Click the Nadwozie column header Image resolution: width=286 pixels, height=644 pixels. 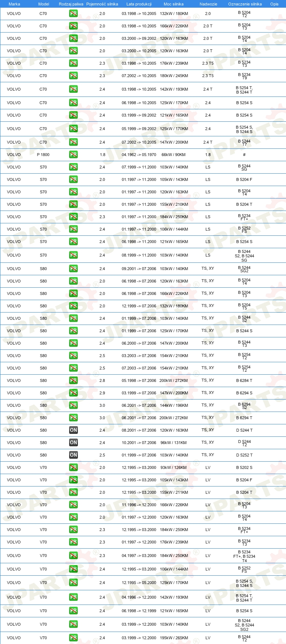point(208,4)
